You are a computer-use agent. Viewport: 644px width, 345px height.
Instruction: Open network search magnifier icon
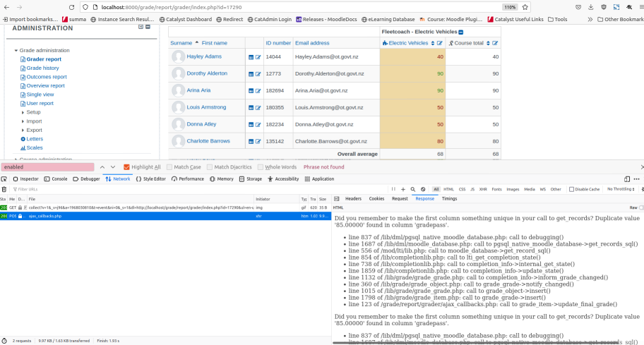(x=413, y=189)
